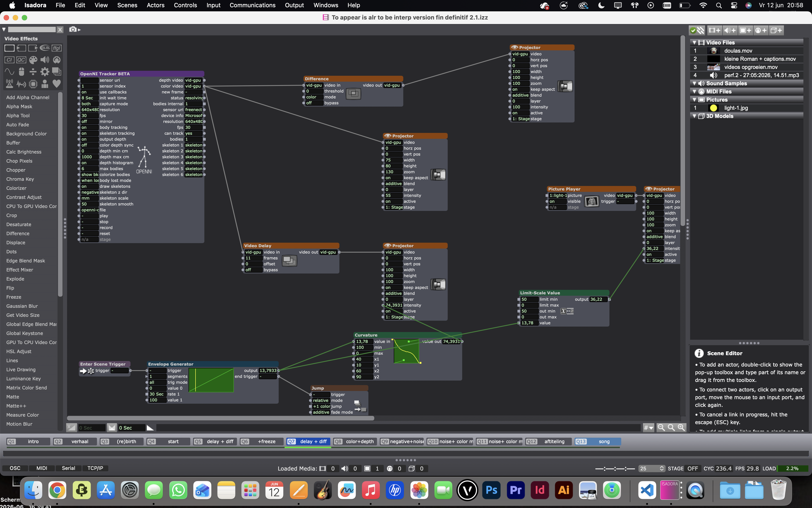This screenshot has height=508, width=812.
Task: Select the divide-sign calculation actor group
Action: pos(33,72)
